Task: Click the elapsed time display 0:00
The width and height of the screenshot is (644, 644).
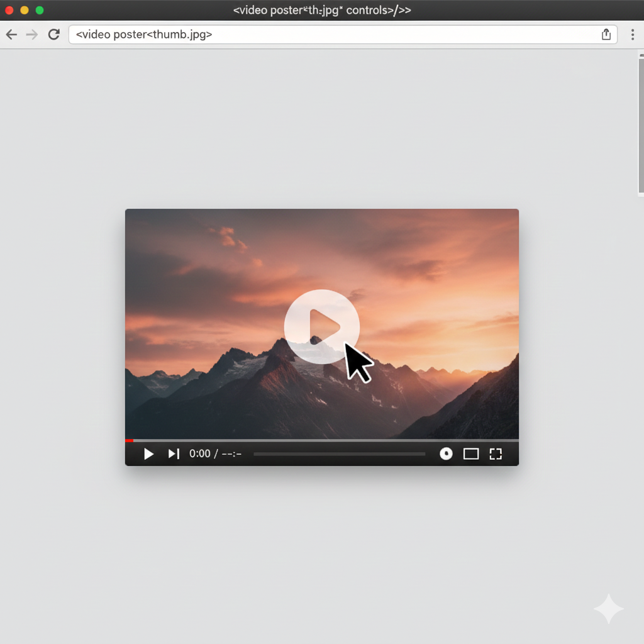Action: pyautogui.click(x=198, y=453)
